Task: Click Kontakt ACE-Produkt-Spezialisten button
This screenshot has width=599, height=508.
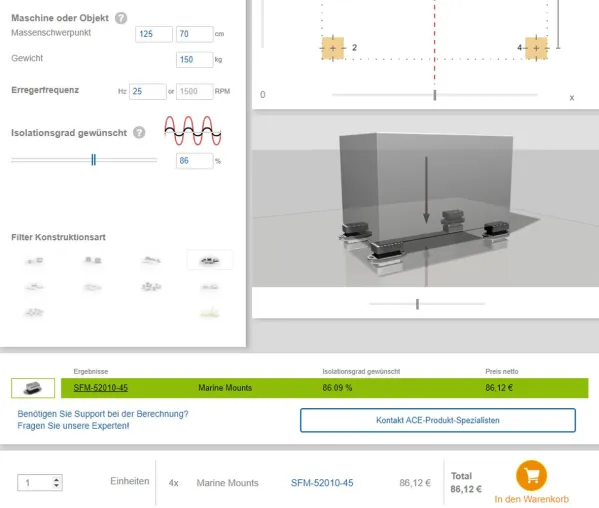Action: click(x=438, y=420)
